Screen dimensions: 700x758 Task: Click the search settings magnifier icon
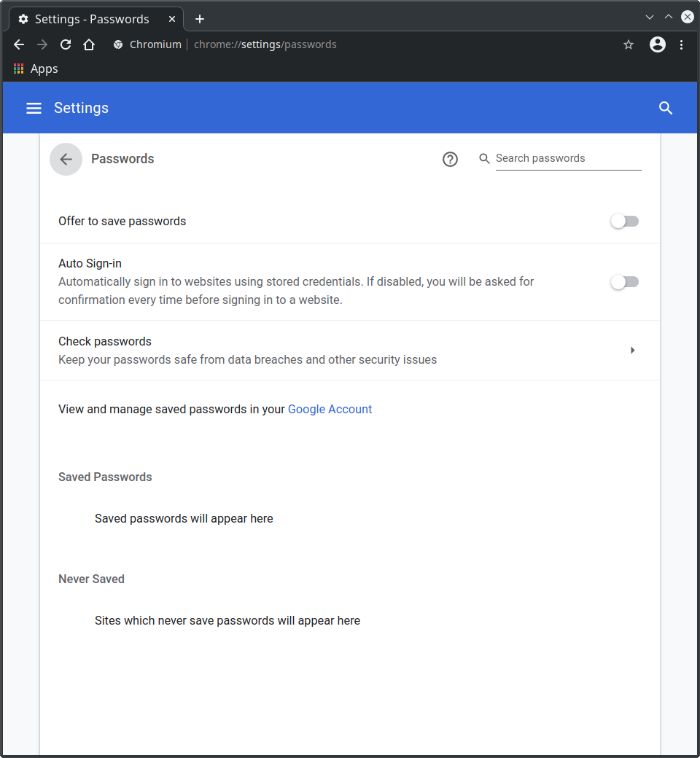point(666,108)
